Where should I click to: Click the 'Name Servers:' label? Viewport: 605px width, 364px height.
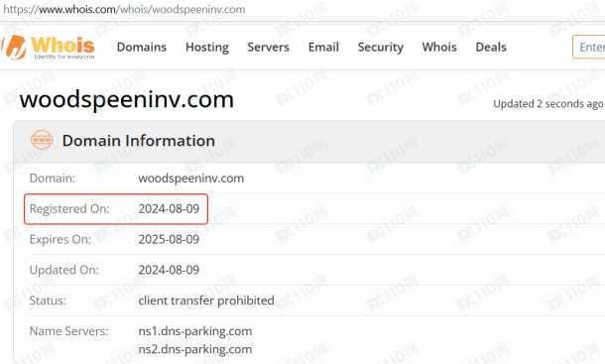point(69,331)
